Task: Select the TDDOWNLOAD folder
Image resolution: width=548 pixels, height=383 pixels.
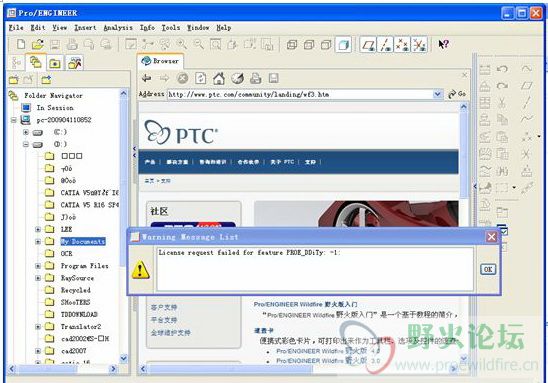Action: click(x=79, y=315)
